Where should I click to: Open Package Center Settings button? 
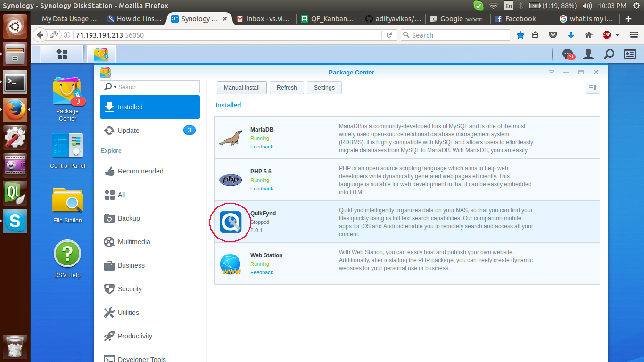click(324, 88)
